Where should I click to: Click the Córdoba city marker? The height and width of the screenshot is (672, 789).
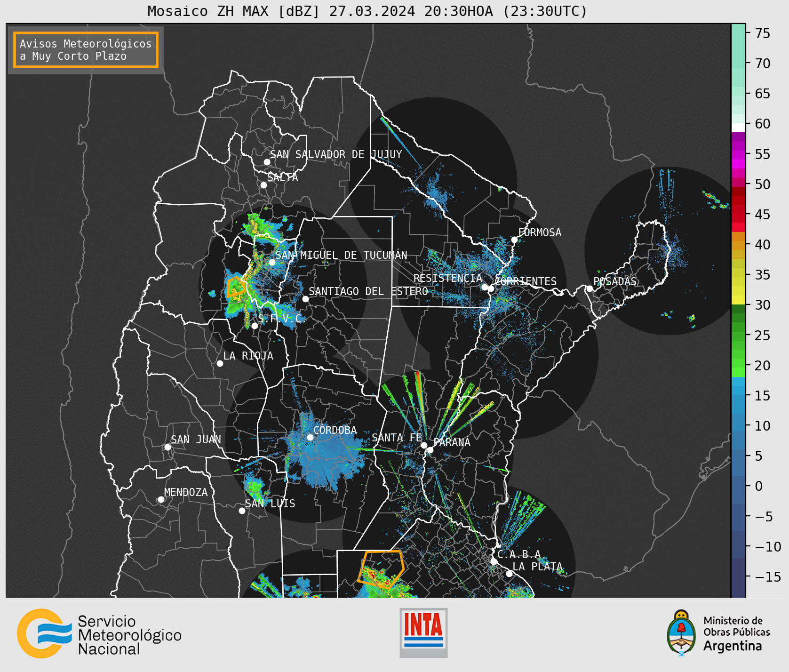tap(310, 437)
